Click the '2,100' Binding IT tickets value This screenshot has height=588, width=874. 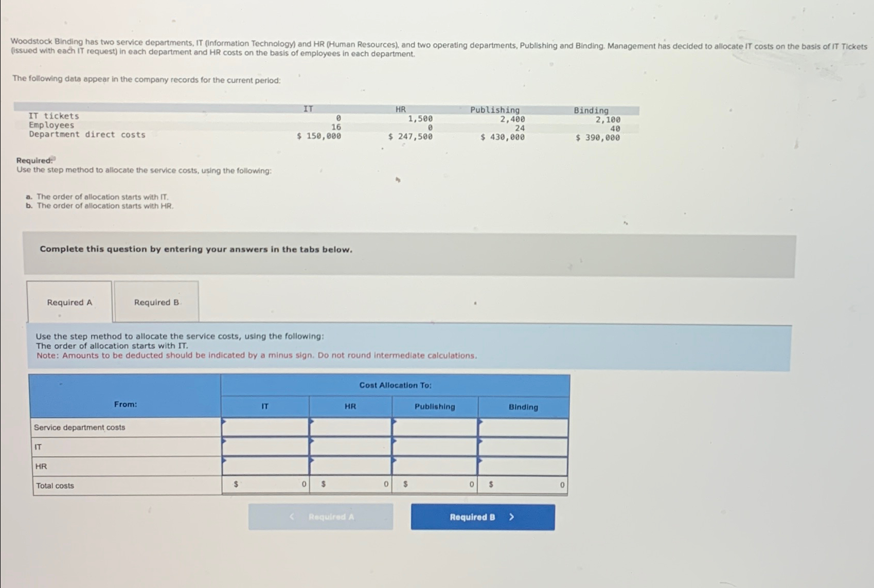(608, 120)
